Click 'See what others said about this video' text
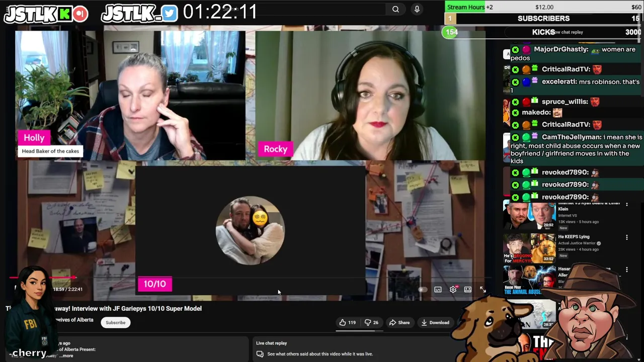This screenshot has height=362, width=644. pos(320,354)
